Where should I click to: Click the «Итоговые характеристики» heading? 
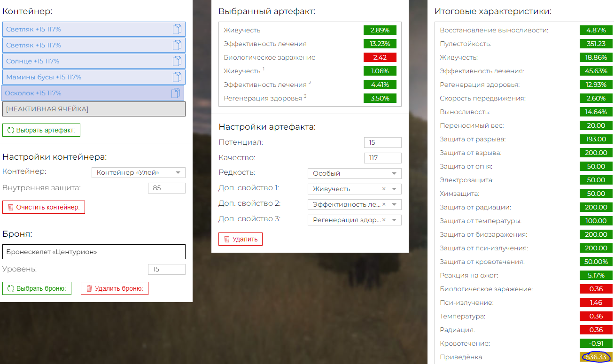point(493,11)
